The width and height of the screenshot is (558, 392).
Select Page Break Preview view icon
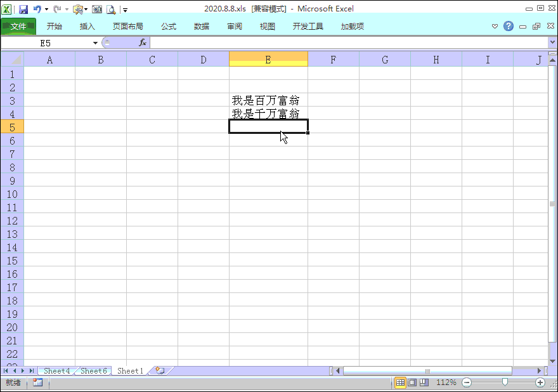427,382
